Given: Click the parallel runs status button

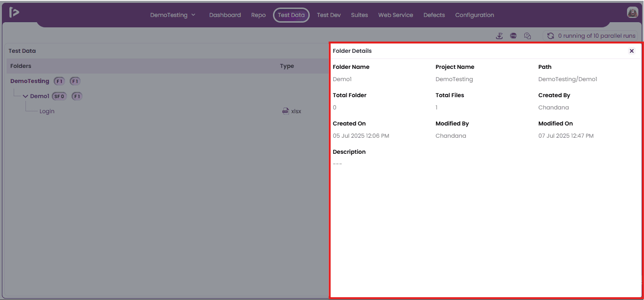Looking at the screenshot, I should coord(591,36).
